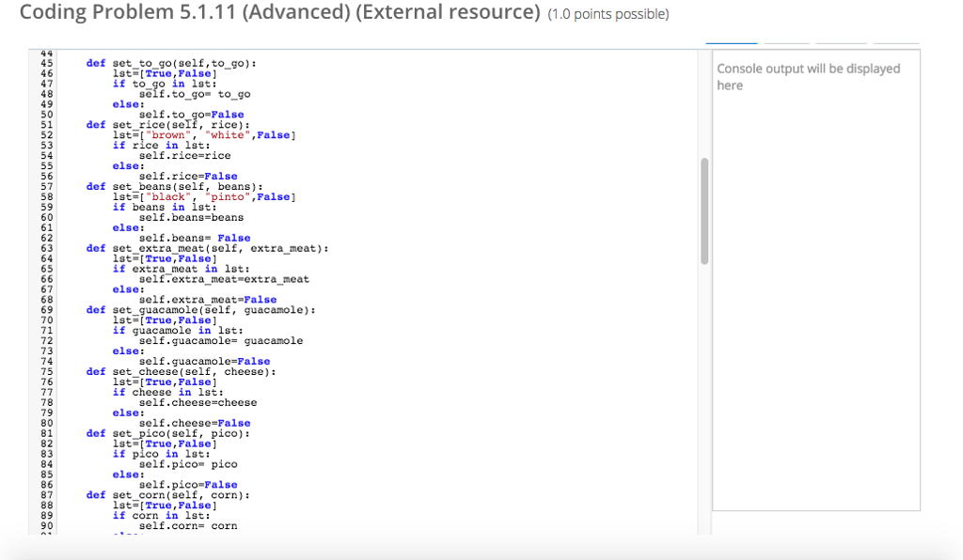The width and height of the screenshot is (963, 560).
Task: Click the line with "black", "pinto" list
Action: [x=204, y=197]
